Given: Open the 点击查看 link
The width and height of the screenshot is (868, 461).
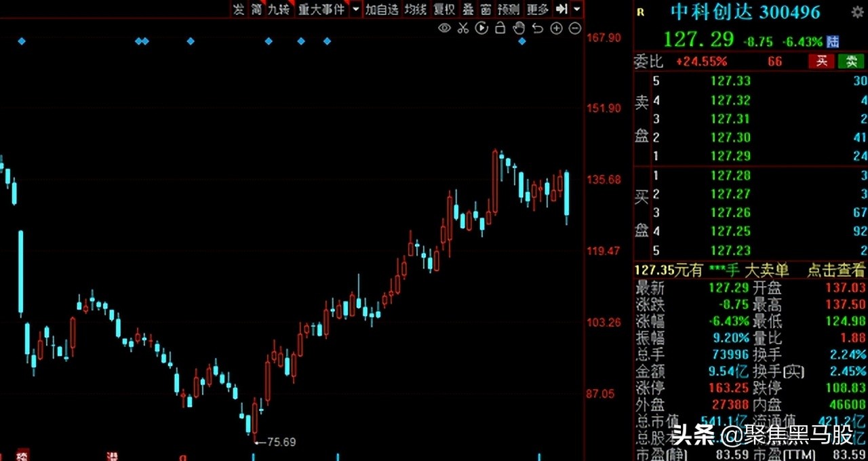Looking at the screenshot, I should [835, 270].
